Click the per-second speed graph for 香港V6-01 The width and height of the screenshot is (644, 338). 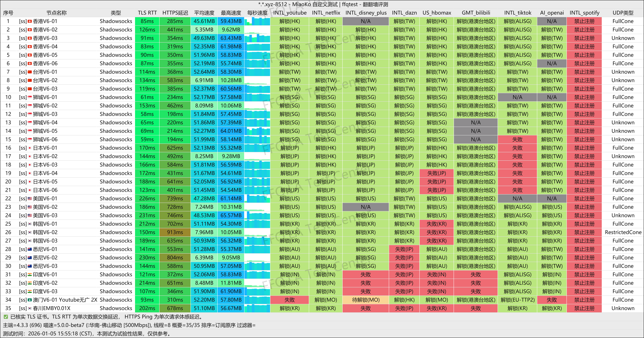pos(257,22)
